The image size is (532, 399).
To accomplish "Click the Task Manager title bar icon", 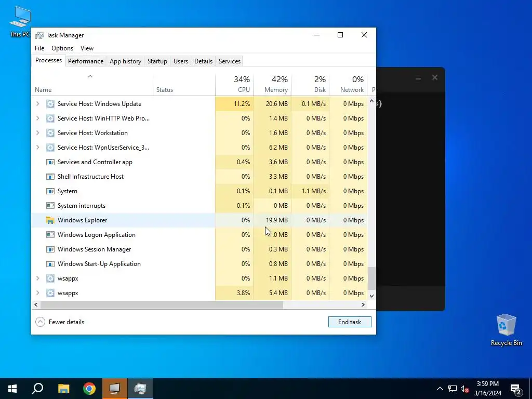I will pyautogui.click(x=39, y=35).
